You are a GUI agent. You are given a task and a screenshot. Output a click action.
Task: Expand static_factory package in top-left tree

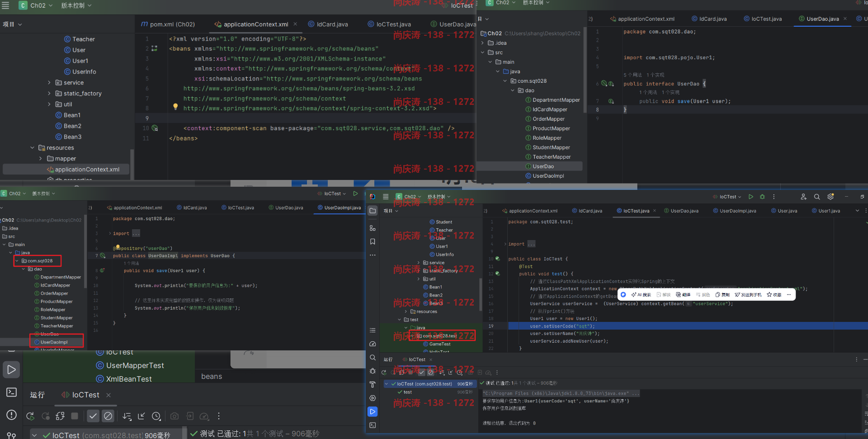[x=49, y=94]
